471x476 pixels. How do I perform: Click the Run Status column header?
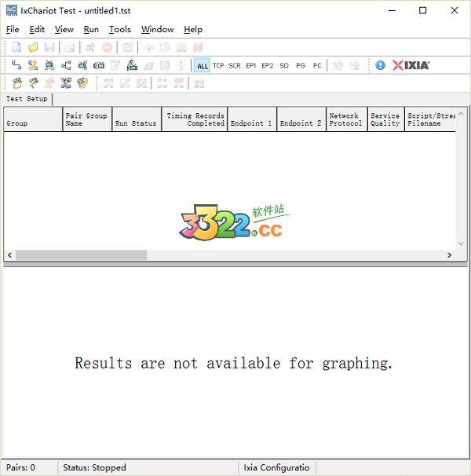pyautogui.click(x=137, y=119)
